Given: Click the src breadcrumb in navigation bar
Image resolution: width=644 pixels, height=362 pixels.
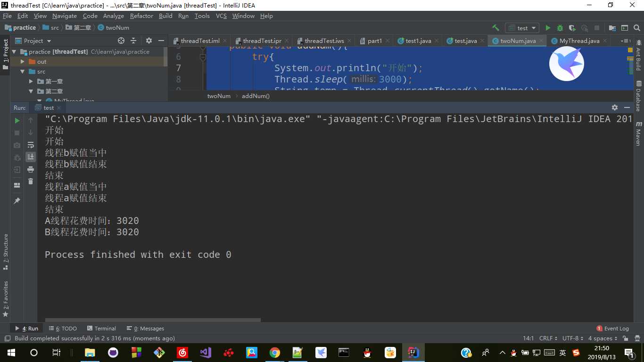Looking at the screenshot, I should pyautogui.click(x=51, y=28).
